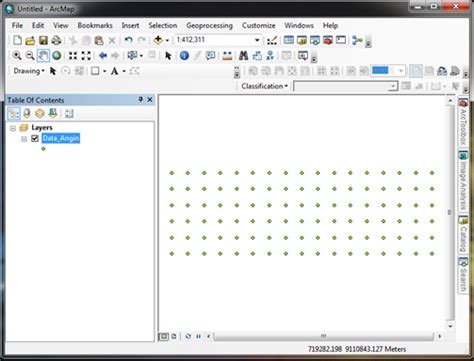Click the Full Extent globe icon
The image size is (474, 361).
pos(57,55)
